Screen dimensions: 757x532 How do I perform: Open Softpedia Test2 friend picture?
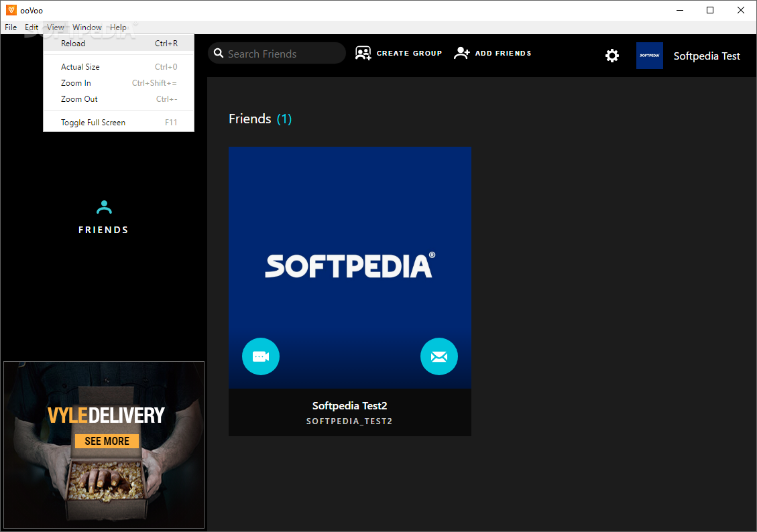coord(349,268)
